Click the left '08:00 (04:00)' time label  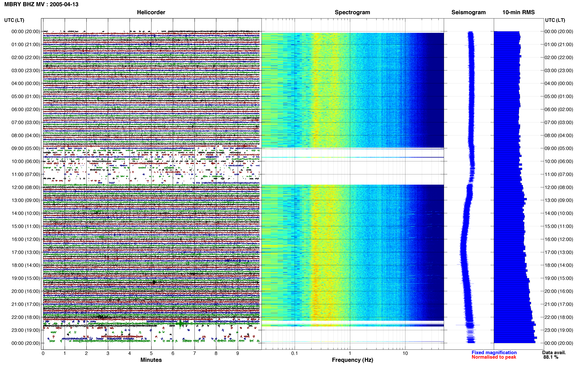tap(26, 135)
